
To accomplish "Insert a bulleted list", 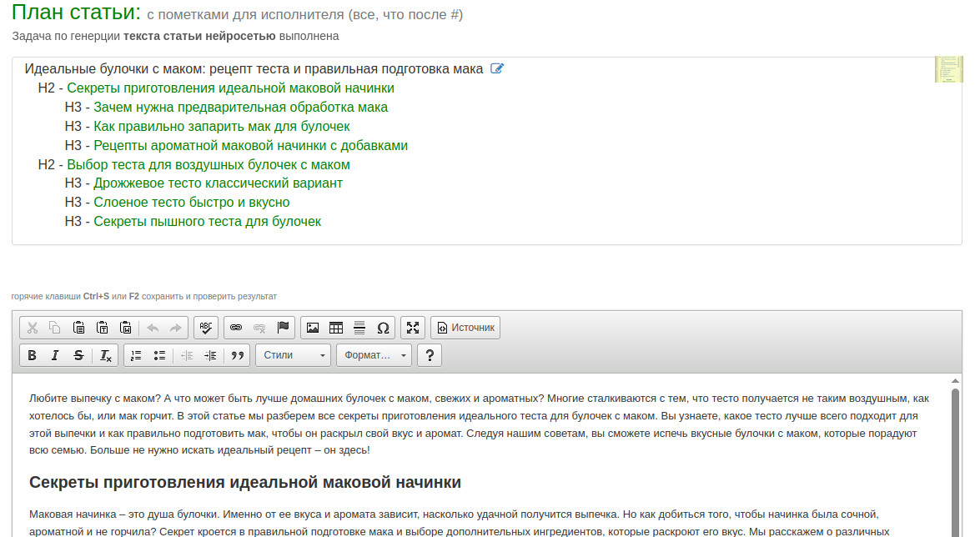I will tap(159, 355).
